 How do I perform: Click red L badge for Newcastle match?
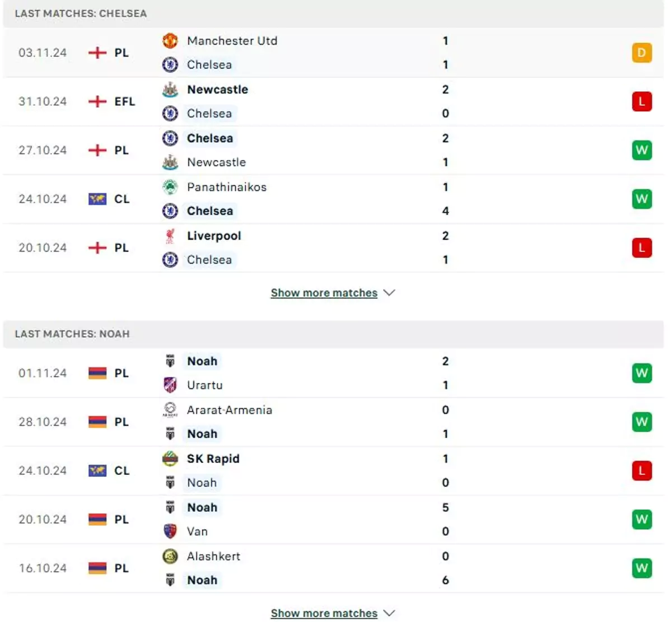pyautogui.click(x=642, y=101)
